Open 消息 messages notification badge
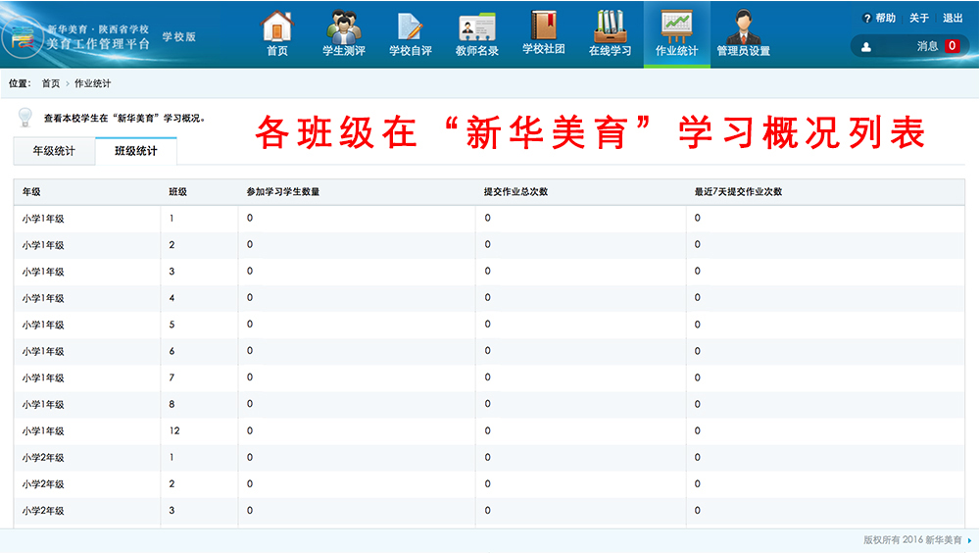Viewport: 980px width, 553px height. tap(951, 46)
